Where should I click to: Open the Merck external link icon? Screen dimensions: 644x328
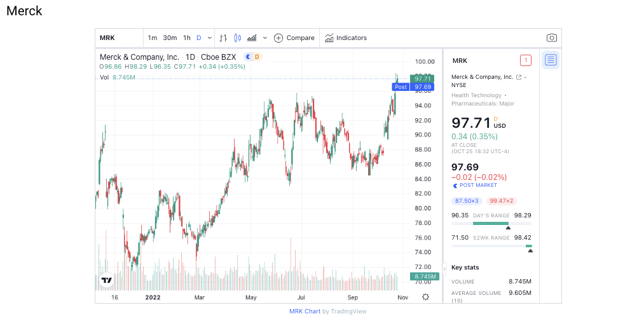click(519, 77)
